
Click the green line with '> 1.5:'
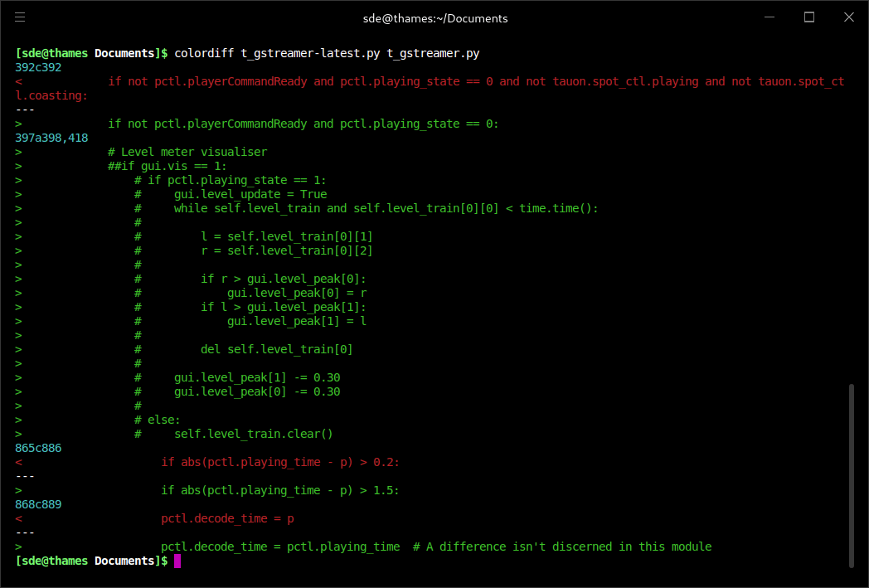pyautogui.click(x=280, y=490)
